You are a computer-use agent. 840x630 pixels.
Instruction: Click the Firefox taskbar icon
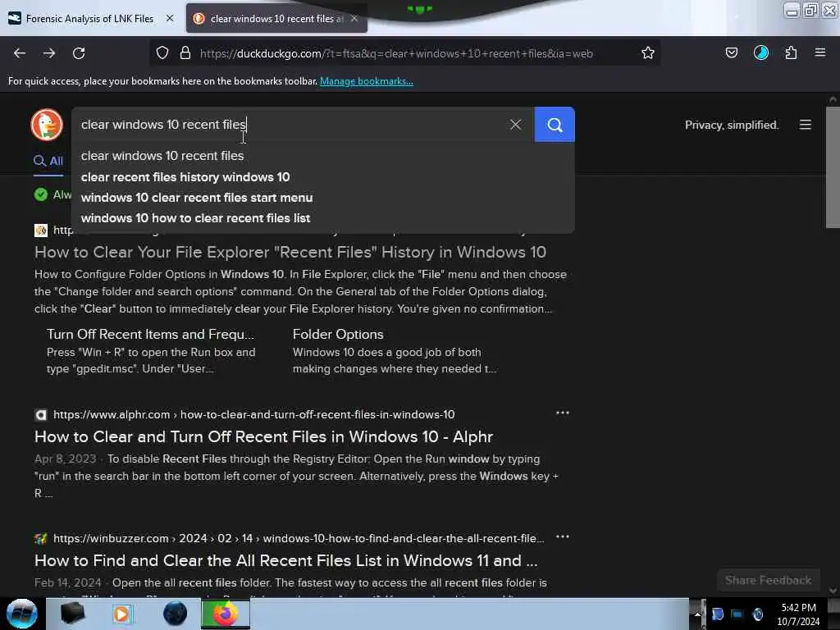pos(226,614)
